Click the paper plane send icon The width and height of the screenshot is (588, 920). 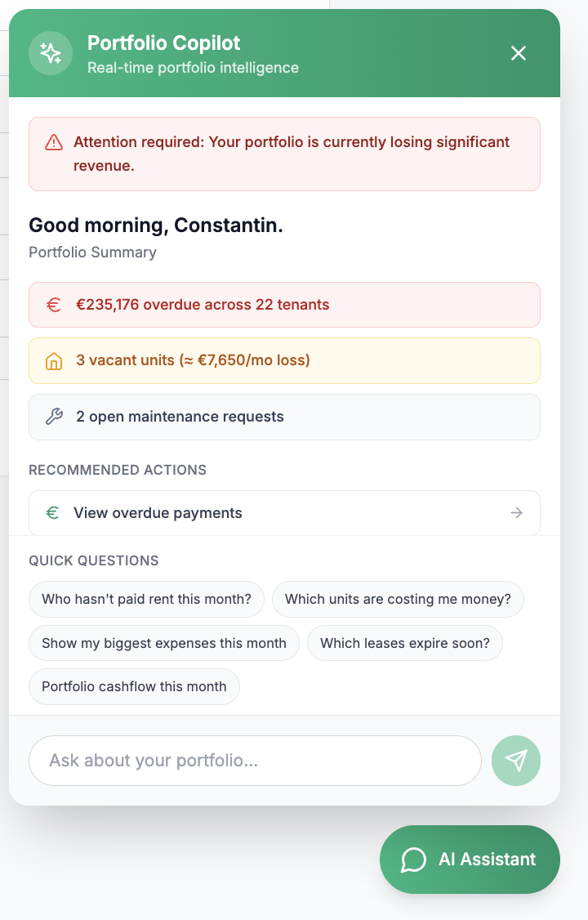516,761
